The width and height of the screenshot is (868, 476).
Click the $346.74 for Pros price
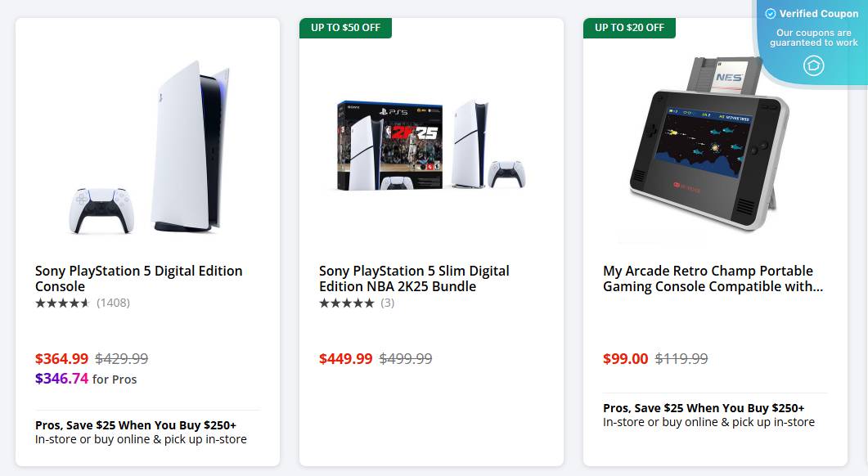62,379
